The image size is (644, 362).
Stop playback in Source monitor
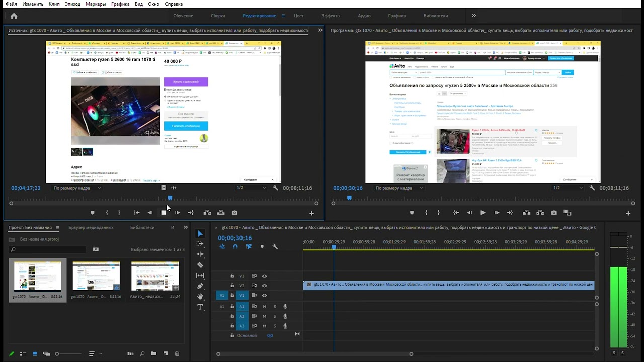pos(164,213)
